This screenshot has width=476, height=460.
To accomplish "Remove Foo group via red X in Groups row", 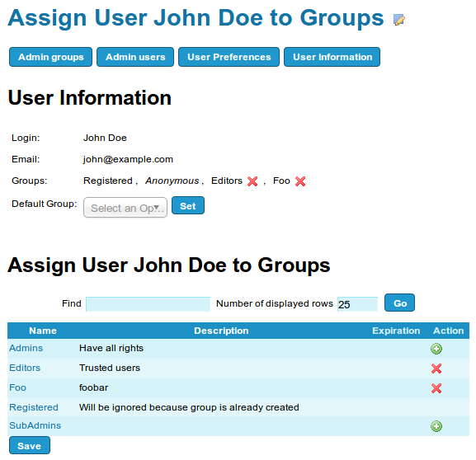I will [300, 181].
